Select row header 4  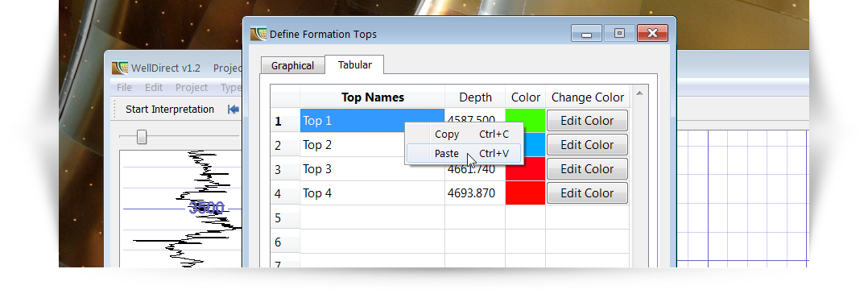coord(285,193)
